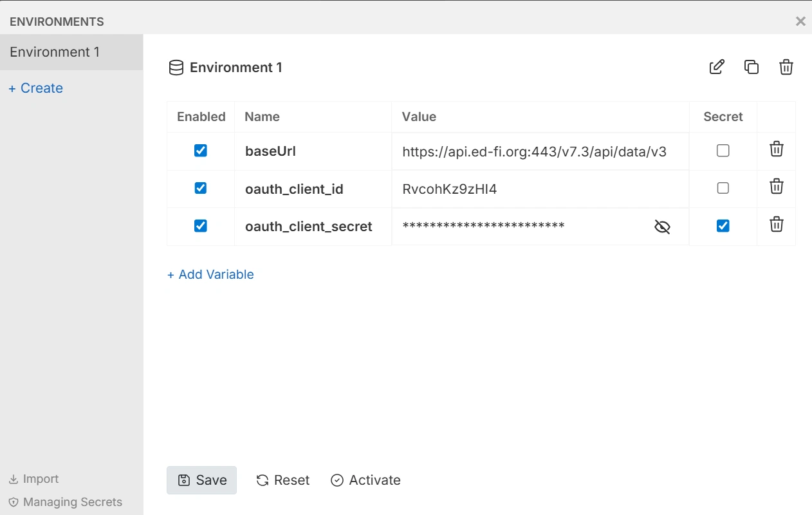Delete Environment 1 with the top trash icon
Screen dimensions: 812x515
tap(786, 67)
